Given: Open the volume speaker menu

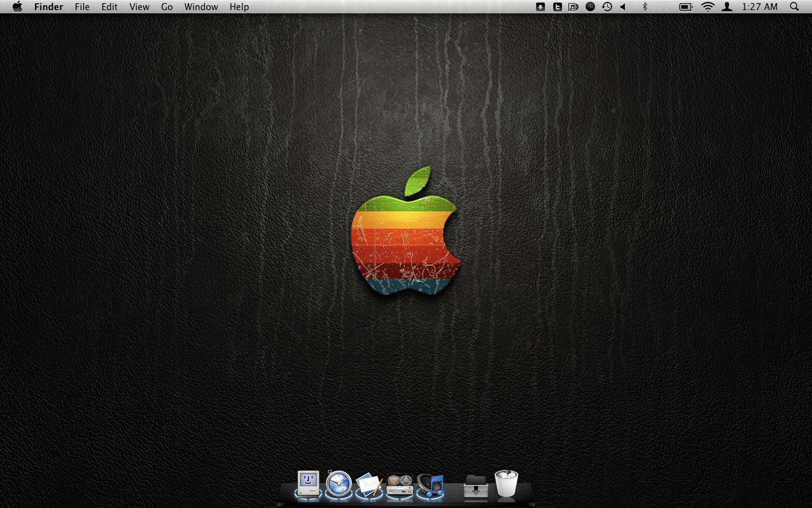Looking at the screenshot, I should [623, 7].
